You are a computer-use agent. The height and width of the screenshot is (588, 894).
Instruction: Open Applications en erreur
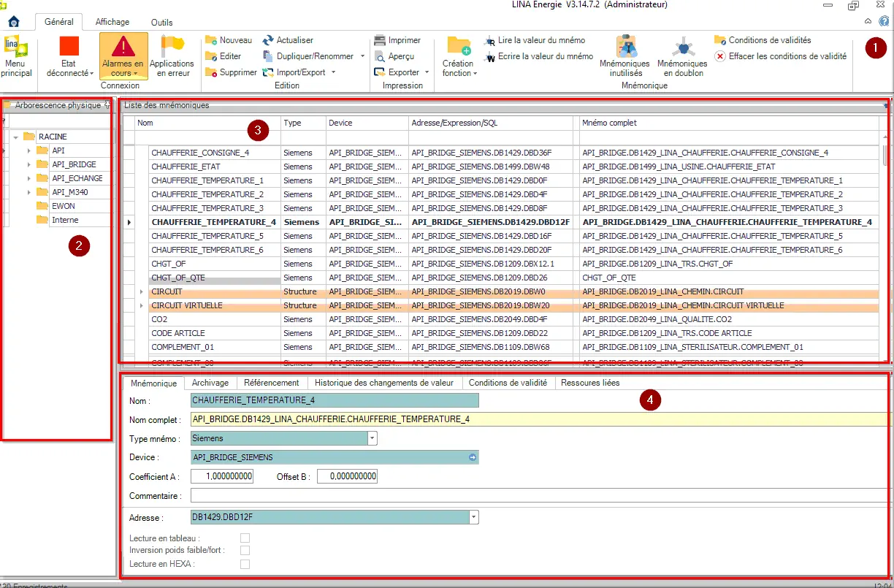click(172, 56)
